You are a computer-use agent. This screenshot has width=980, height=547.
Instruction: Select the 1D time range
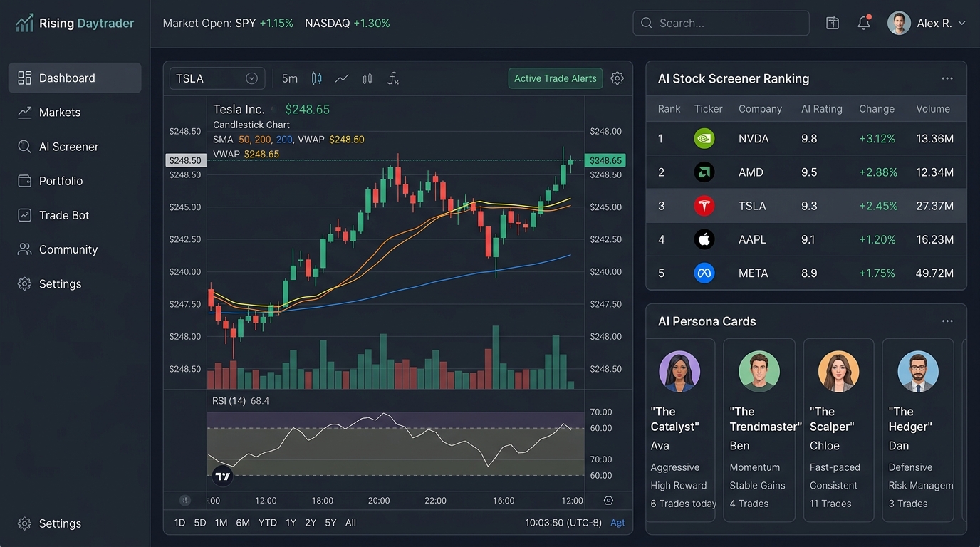pos(179,523)
